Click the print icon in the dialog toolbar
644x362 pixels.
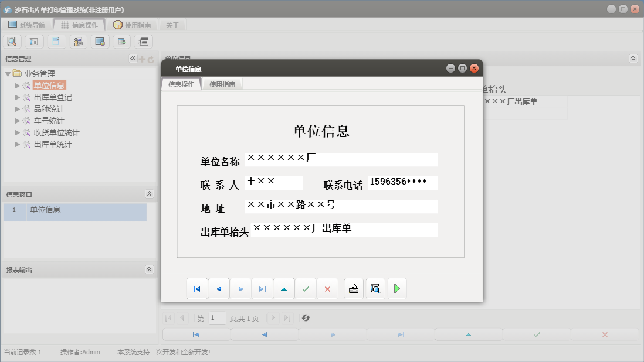click(x=353, y=288)
